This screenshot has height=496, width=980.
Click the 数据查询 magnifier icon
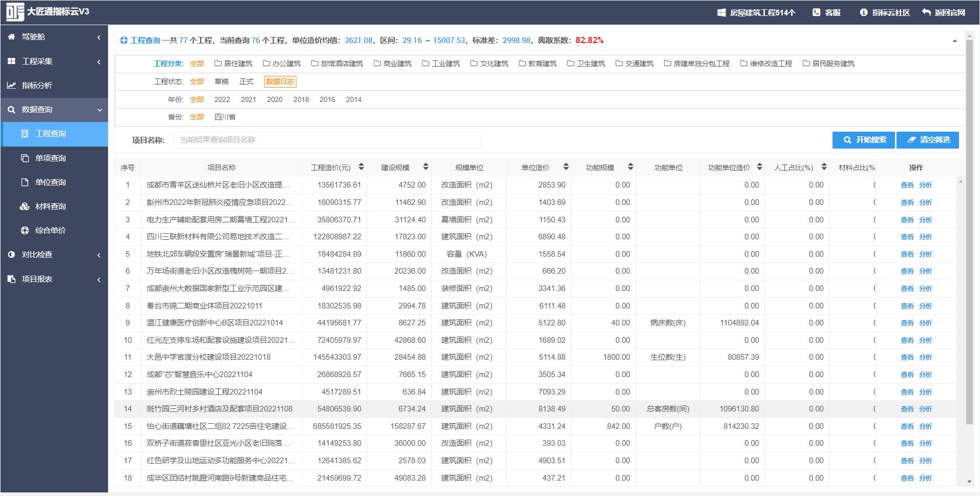pyautogui.click(x=11, y=110)
